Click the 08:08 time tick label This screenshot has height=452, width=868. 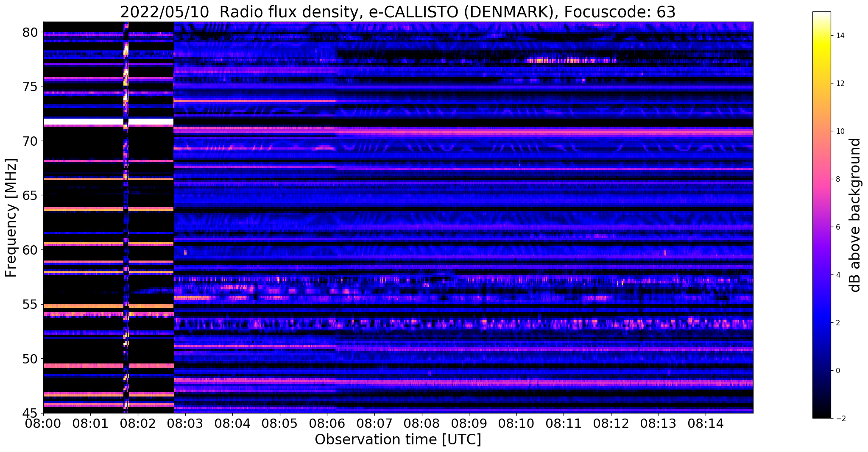[422, 424]
